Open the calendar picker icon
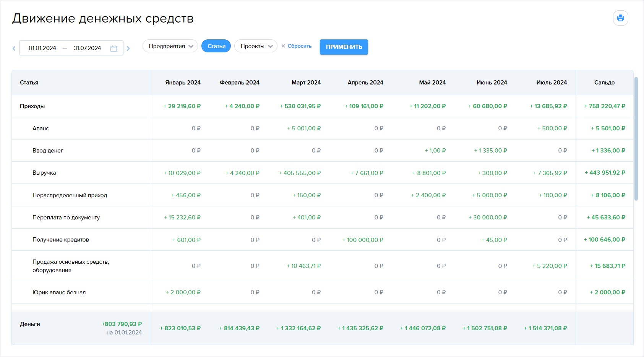644x357 pixels. click(x=114, y=49)
